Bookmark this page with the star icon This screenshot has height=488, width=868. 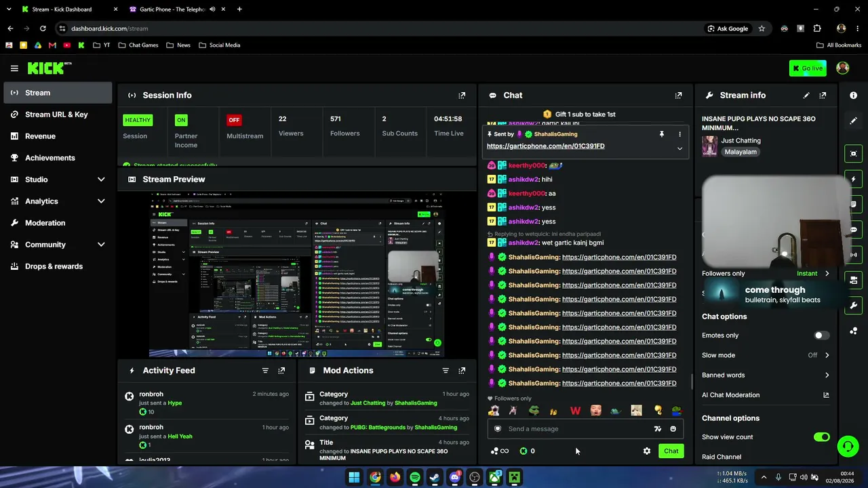[x=762, y=28]
